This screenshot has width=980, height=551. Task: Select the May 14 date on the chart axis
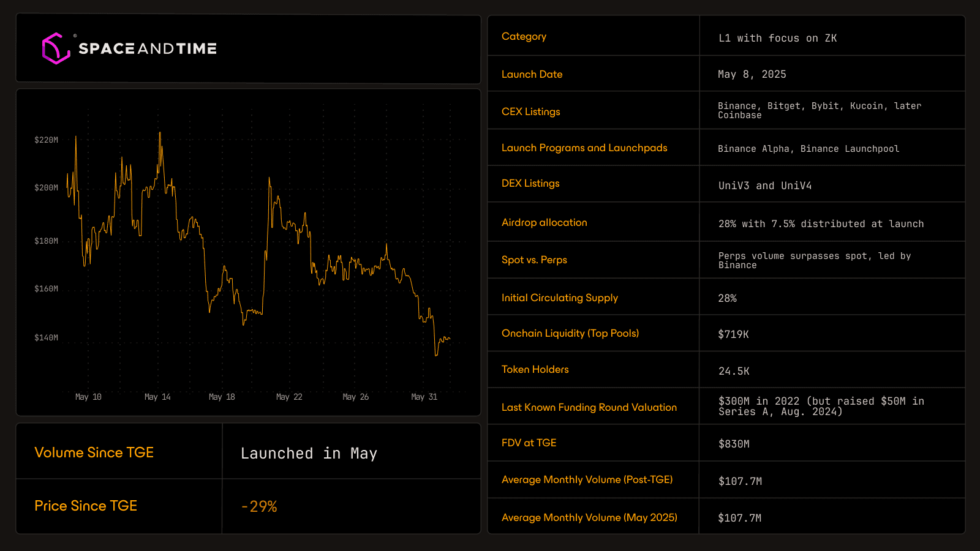coord(157,397)
